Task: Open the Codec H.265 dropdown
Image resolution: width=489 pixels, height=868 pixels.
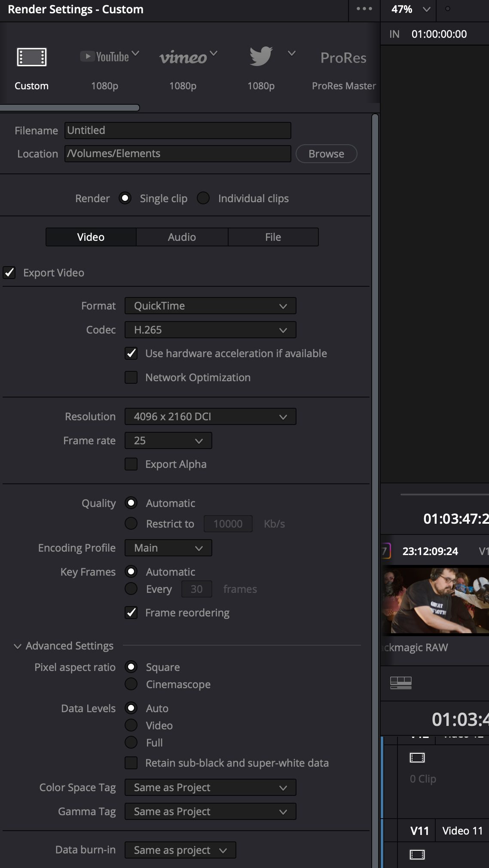Action: point(211,330)
